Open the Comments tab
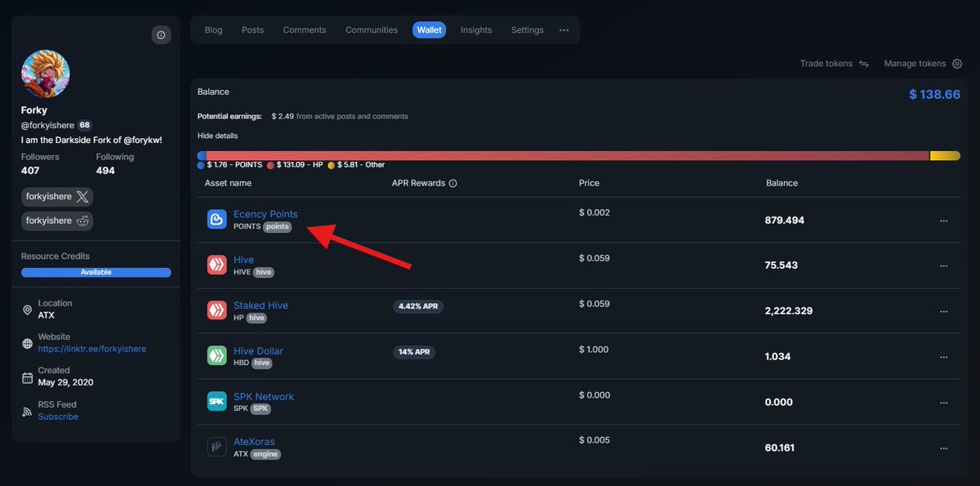Image resolution: width=980 pixels, height=486 pixels. coord(305,30)
